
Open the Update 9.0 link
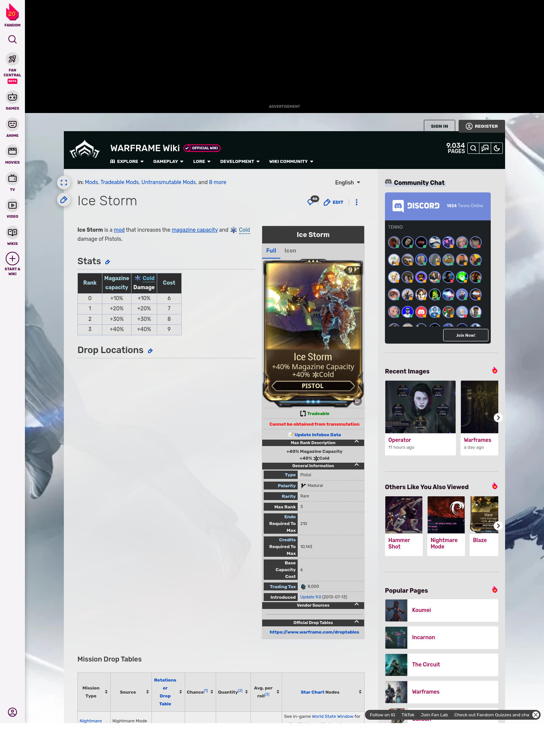point(311,597)
